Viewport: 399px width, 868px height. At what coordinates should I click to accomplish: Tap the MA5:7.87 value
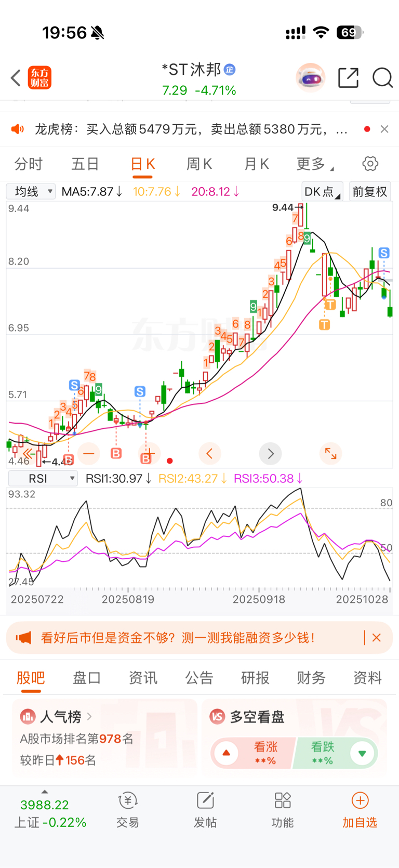point(92,191)
